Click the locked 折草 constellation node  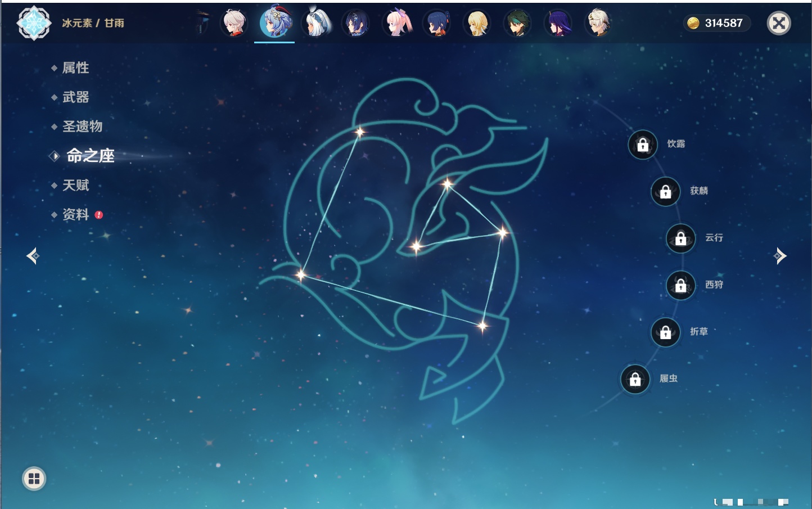[665, 332]
